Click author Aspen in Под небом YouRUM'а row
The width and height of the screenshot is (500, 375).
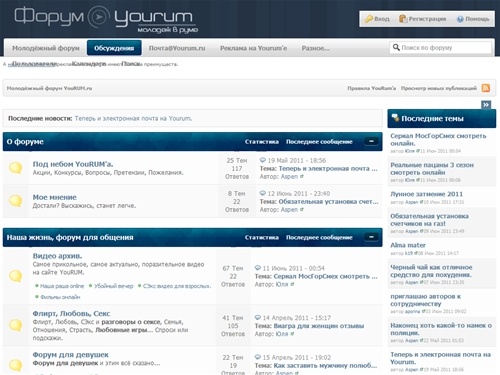289,176
